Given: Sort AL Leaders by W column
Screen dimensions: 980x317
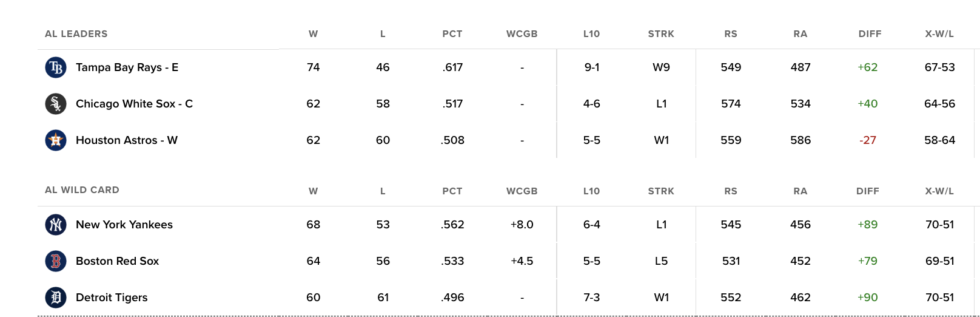Looking at the screenshot, I should (313, 34).
